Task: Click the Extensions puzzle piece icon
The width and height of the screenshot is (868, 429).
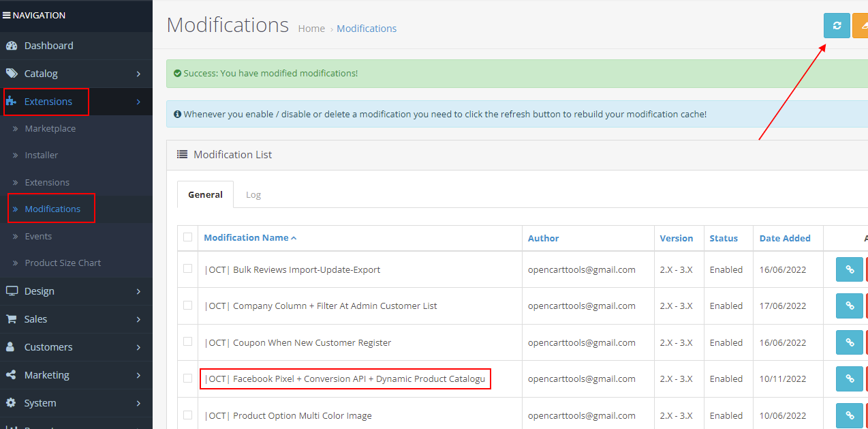Action: tap(11, 102)
